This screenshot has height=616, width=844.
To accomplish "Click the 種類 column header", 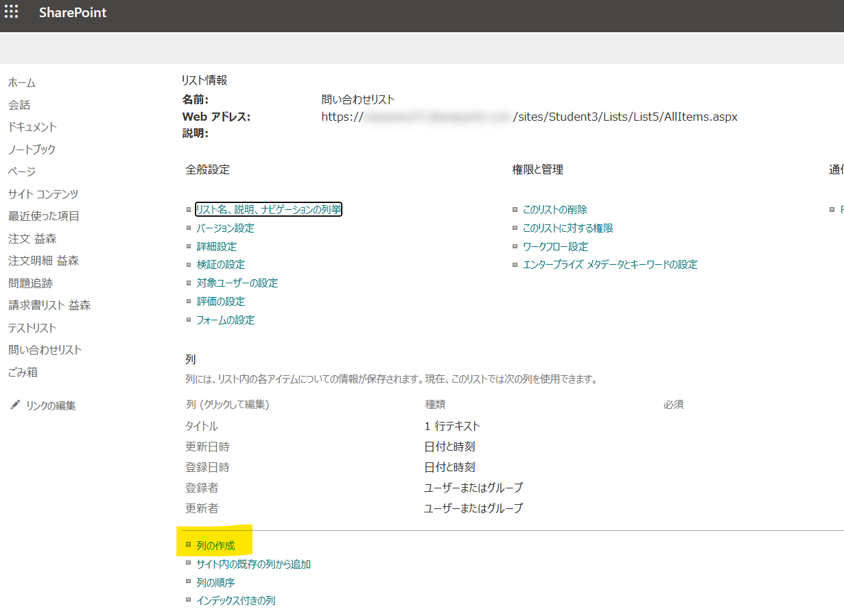I will click(435, 405).
